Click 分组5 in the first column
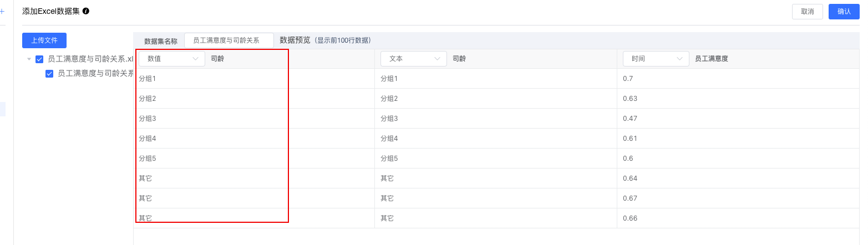The height and width of the screenshot is (245, 868). (148, 159)
